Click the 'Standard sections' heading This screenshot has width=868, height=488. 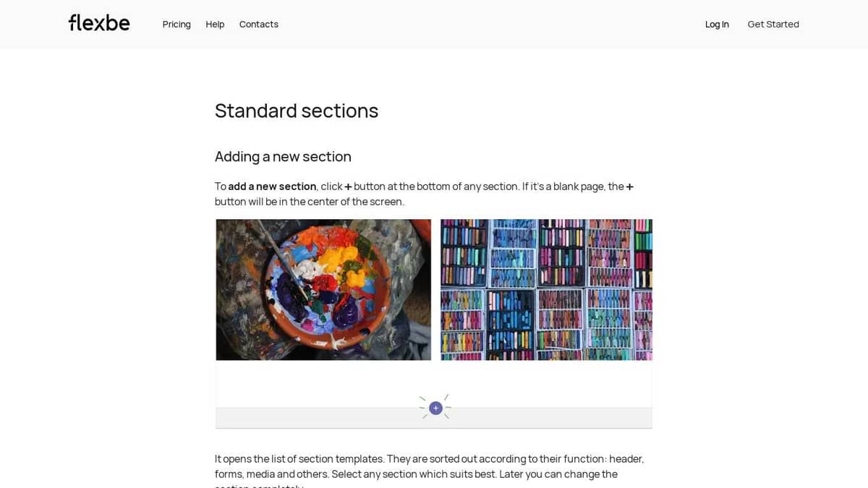(x=297, y=111)
